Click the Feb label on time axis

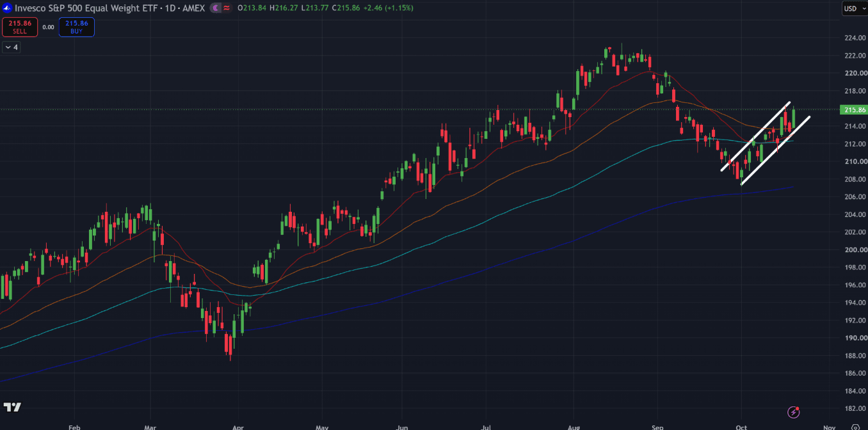pyautogui.click(x=74, y=426)
